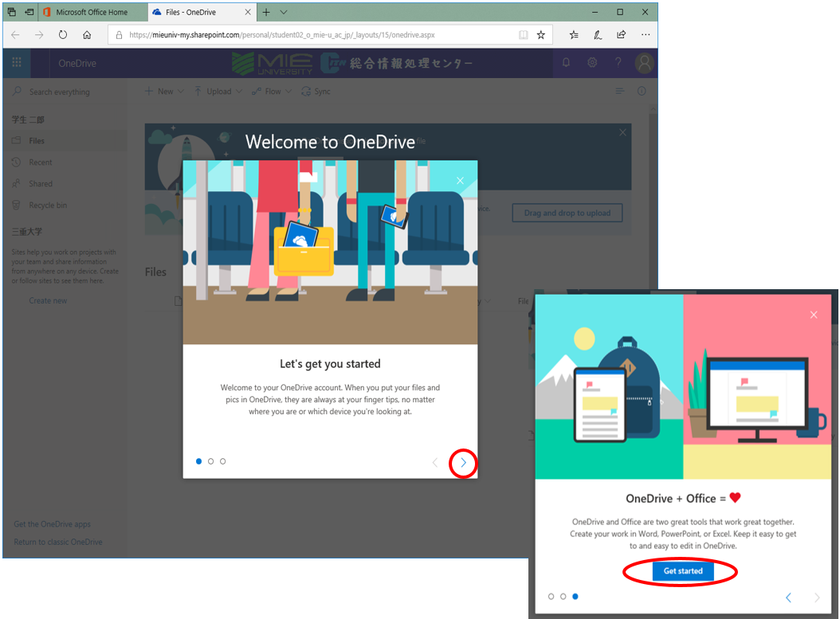Click the address bar URL

click(282, 35)
